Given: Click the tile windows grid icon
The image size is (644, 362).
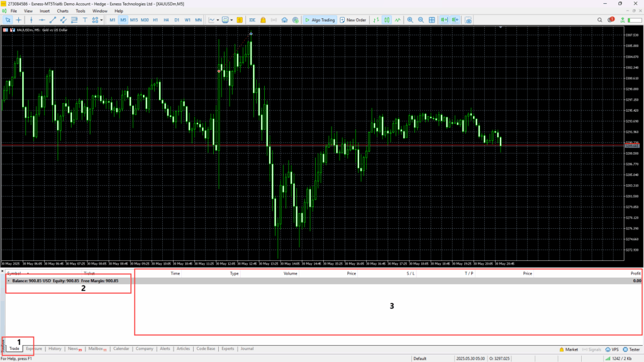Looking at the screenshot, I should coord(431,19).
